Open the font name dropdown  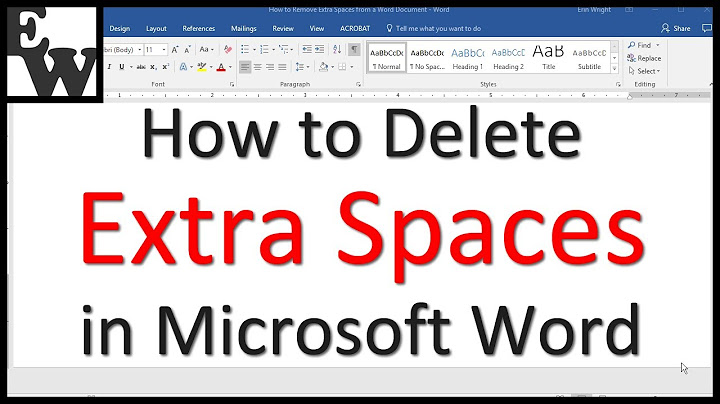pyautogui.click(x=140, y=50)
